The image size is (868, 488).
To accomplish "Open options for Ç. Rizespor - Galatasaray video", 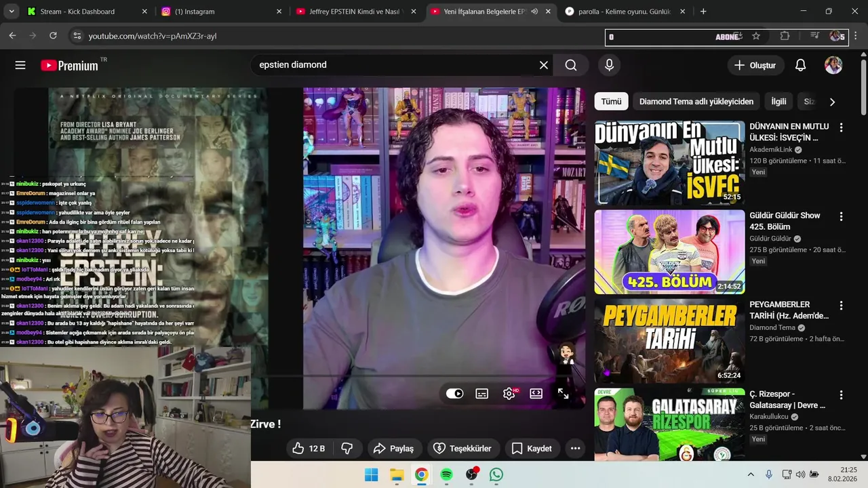I will pyautogui.click(x=841, y=395).
